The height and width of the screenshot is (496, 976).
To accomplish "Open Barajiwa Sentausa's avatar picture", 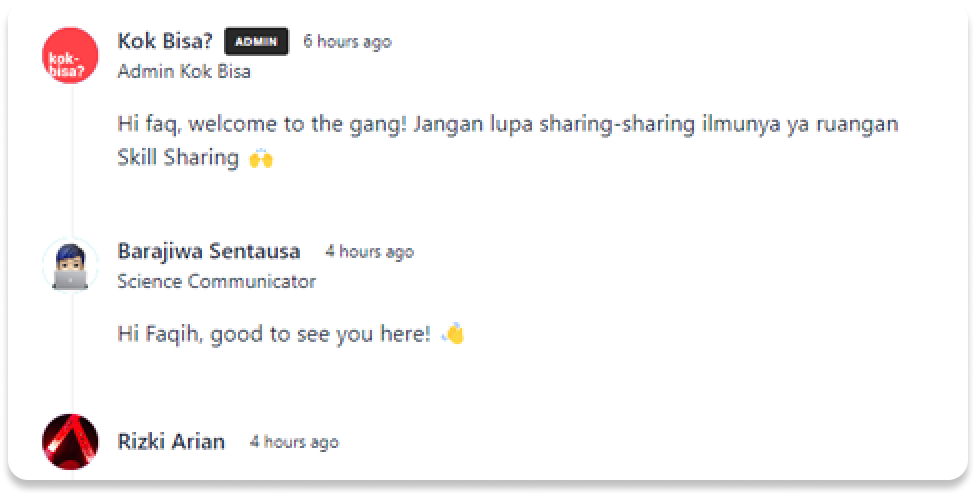I will click(x=70, y=266).
